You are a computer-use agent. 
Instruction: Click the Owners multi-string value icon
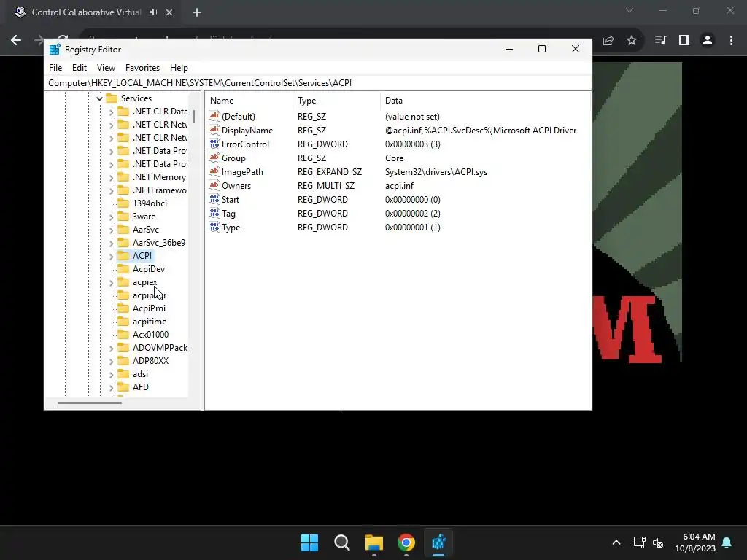click(x=214, y=185)
